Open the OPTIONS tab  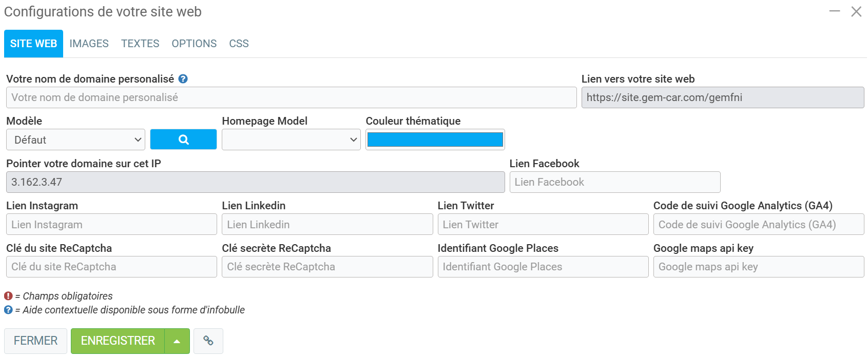tap(194, 44)
